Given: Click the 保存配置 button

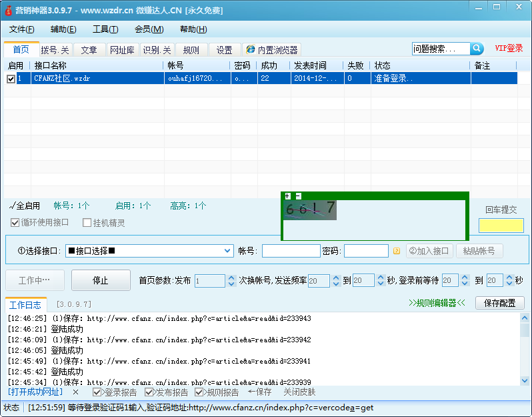Looking at the screenshot, I should point(500,303).
